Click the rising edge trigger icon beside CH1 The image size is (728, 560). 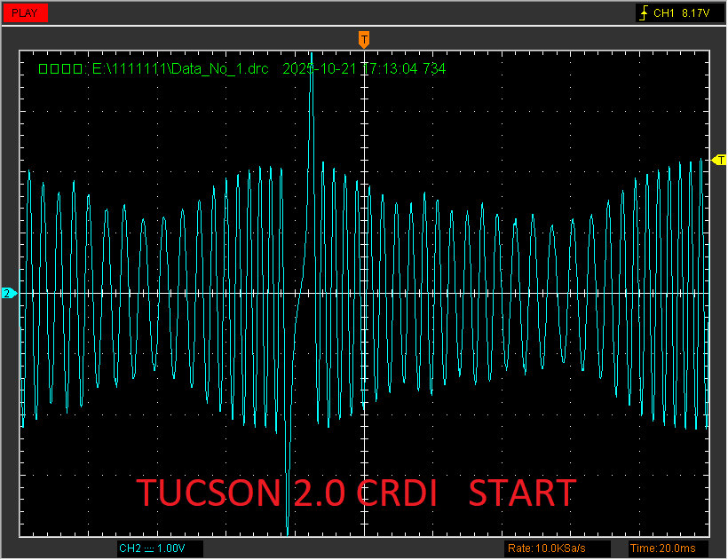click(x=644, y=13)
